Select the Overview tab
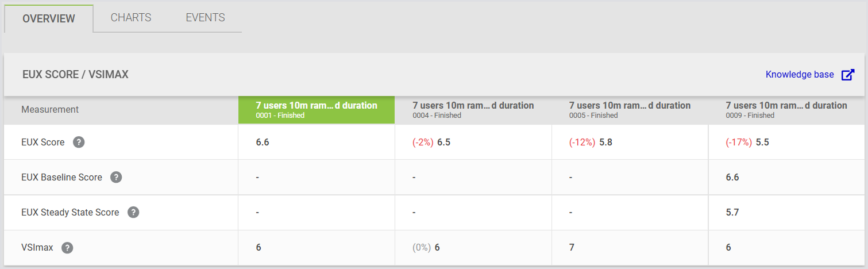 (49, 18)
